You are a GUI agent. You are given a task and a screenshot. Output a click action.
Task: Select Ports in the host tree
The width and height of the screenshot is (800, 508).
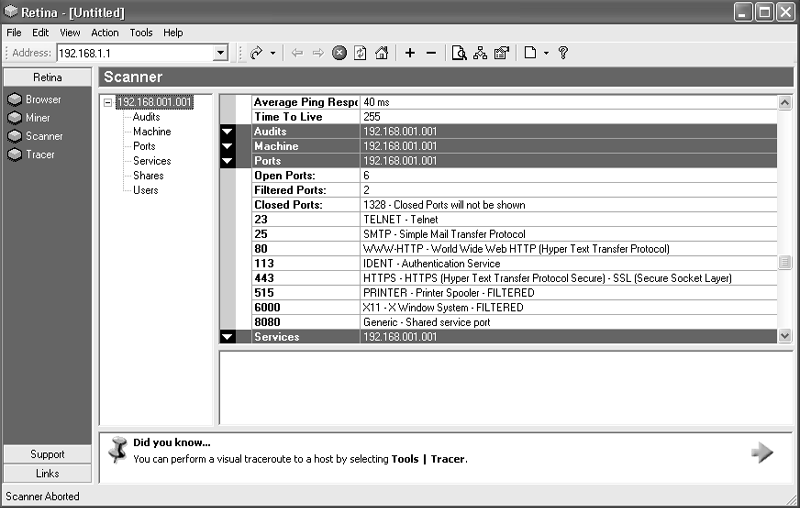(144, 146)
